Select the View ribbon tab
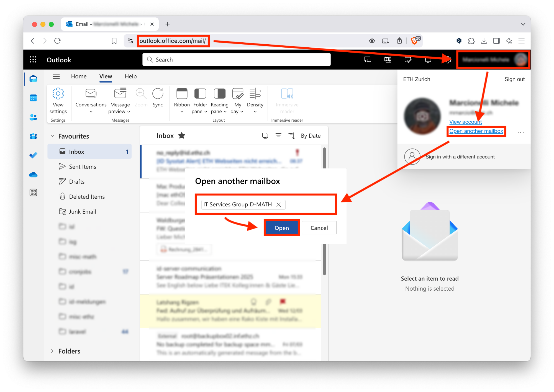 pyautogui.click(x=106, y=76)
